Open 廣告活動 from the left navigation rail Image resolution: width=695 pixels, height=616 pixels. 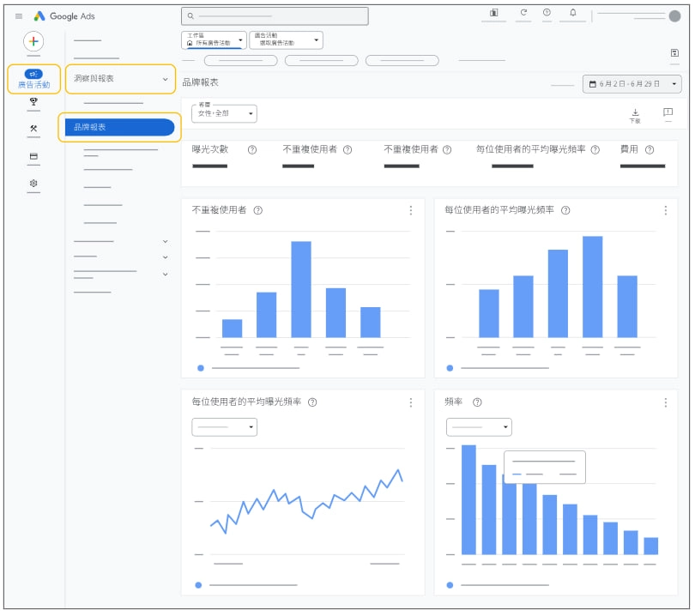(33, 79)
